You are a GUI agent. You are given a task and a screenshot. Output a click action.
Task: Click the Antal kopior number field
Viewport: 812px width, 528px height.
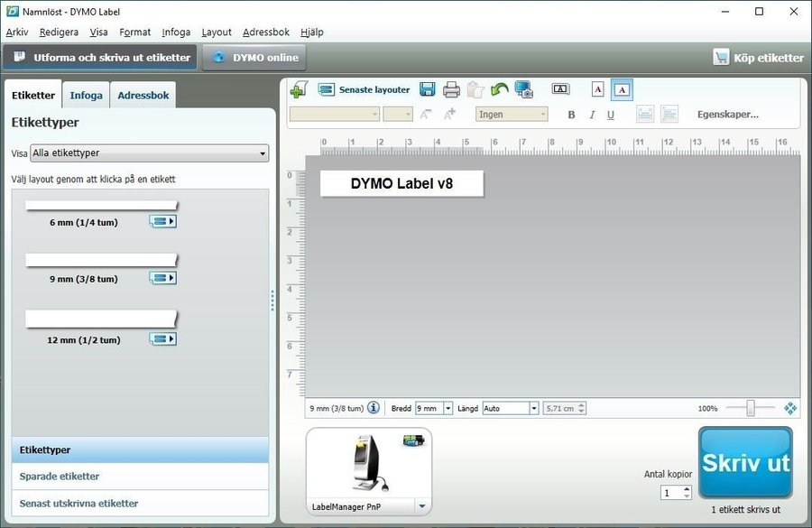(670, 493)
